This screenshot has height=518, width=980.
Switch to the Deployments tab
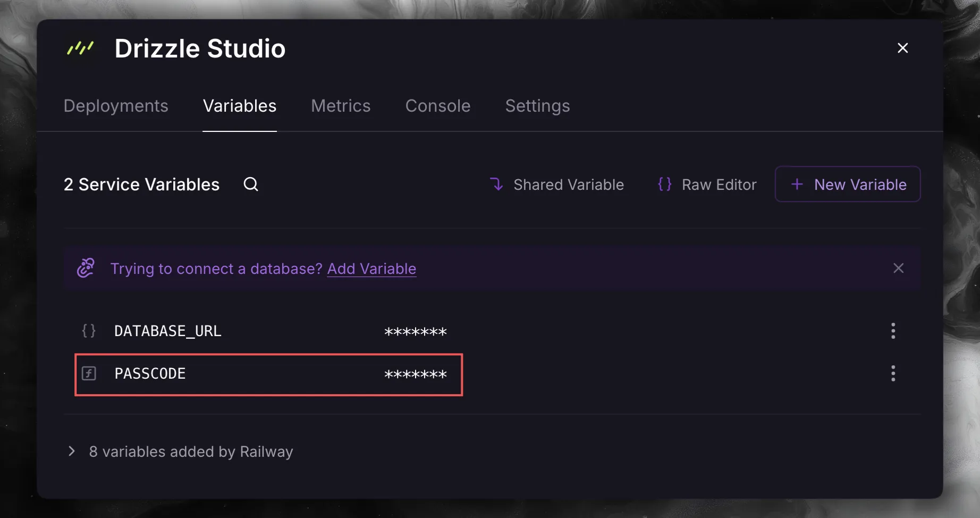point(116,106)
